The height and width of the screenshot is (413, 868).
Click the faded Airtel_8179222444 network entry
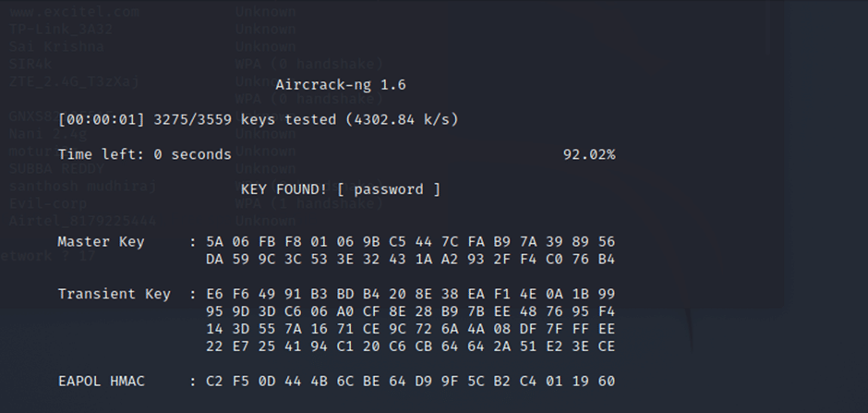tap(82, 221)
